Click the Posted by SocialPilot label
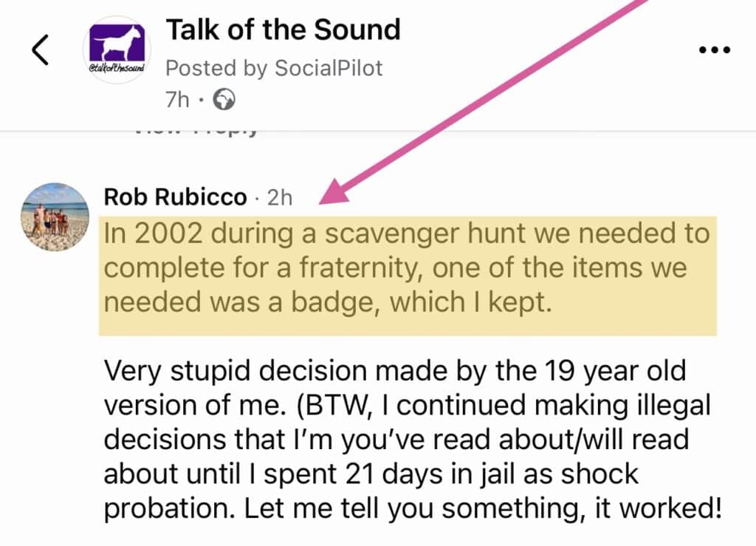 click(x=274, y=68)
